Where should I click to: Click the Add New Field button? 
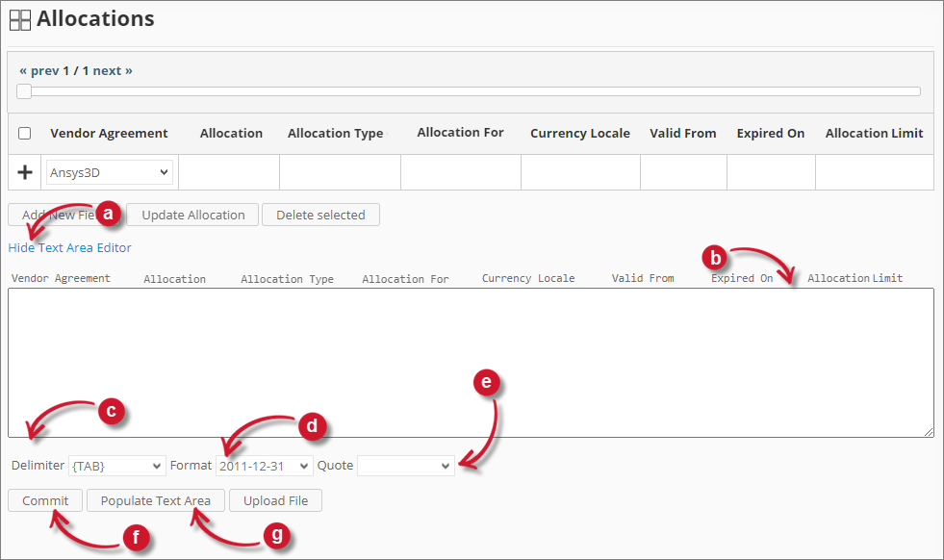[64, 215]
